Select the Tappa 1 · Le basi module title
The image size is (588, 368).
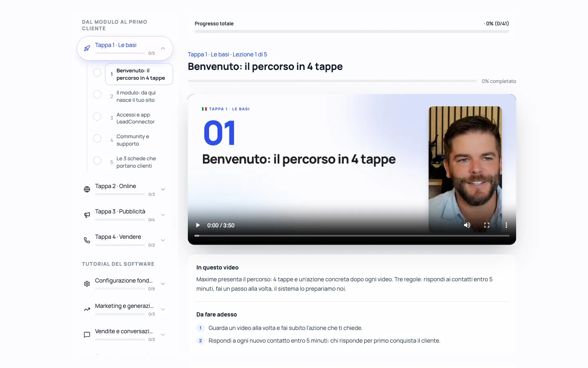click(116, 45)
